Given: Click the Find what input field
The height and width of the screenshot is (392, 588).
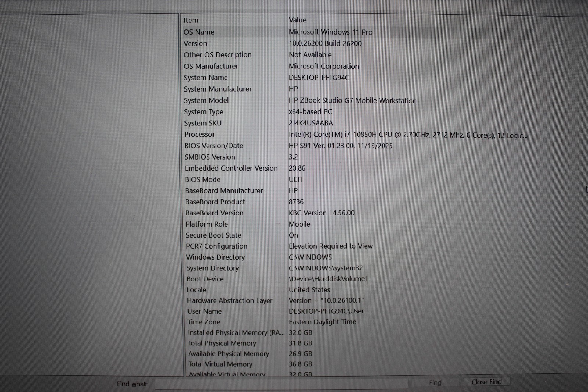Looking at the screenshot, I should (282, 384).
